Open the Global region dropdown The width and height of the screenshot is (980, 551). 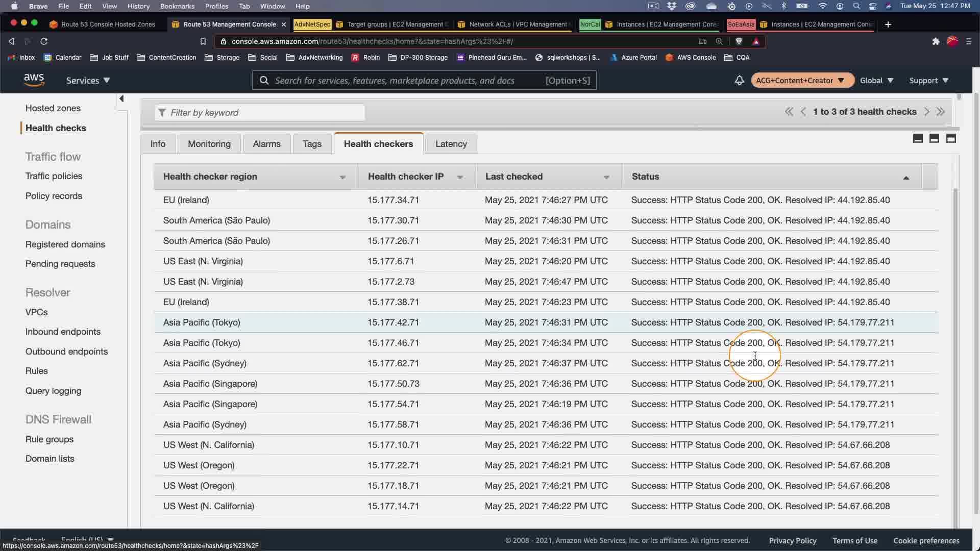[x=876, y=81]
